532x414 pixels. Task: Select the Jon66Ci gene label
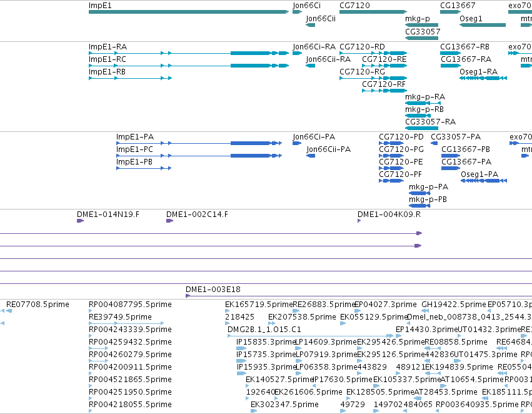coord(307,6)
